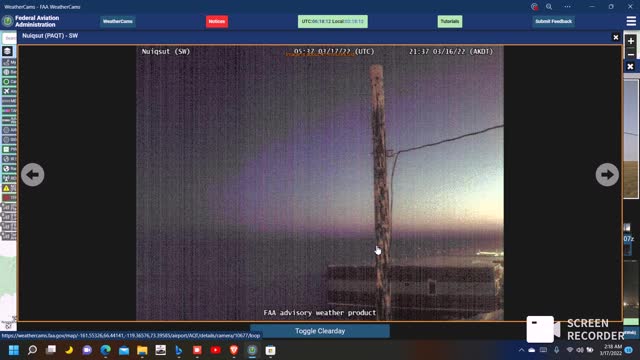Open the map layers stack icon
Image resolution: width=640 pixels, height=360 pixels.
7,51
